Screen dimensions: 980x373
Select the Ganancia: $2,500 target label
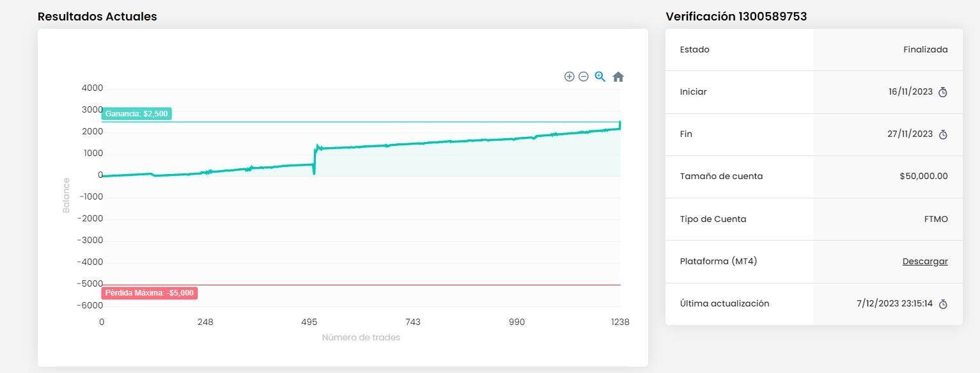[136, 113]
